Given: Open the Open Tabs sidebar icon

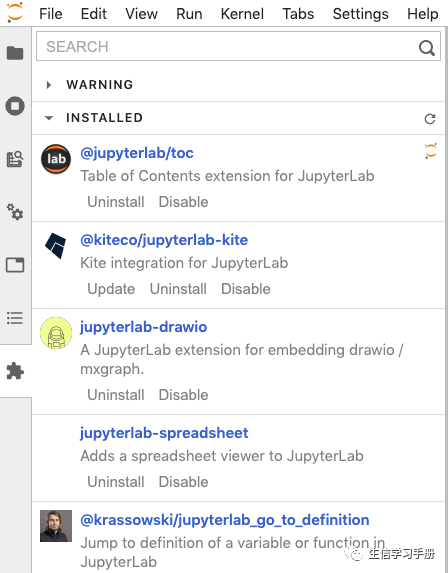Looking at the screenshot, I should click(15, 265).
